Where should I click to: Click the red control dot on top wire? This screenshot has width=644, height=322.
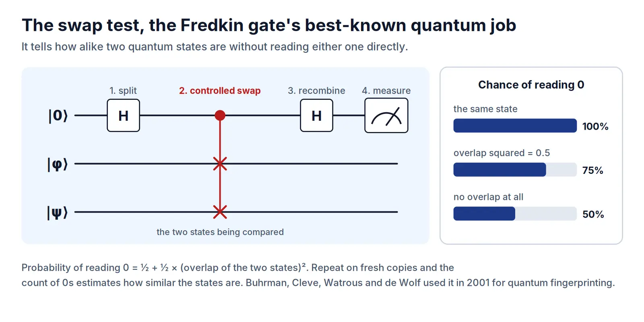[220, 116]
